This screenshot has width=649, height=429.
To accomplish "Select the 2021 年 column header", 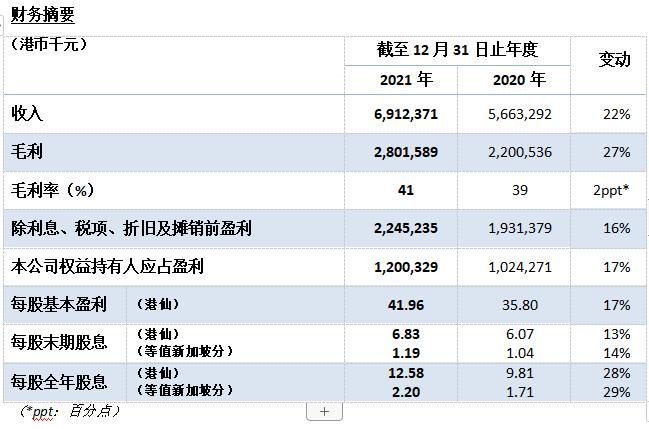I will pyautogui.click(x=405, y=79).
